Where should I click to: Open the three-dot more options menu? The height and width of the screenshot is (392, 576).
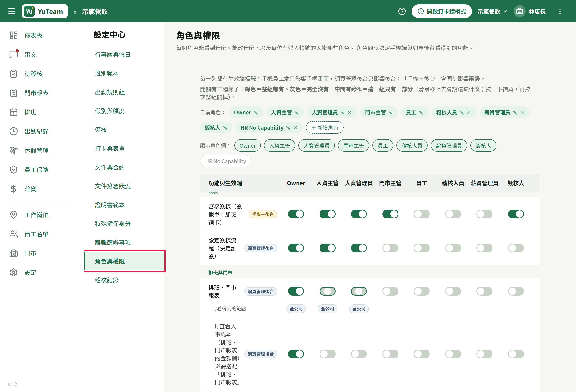(560, 11)
